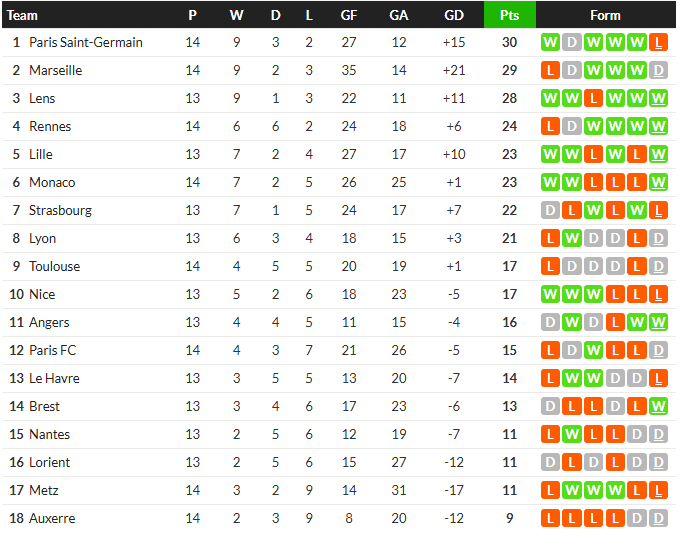Click the GA column header

tap(399, 15)
